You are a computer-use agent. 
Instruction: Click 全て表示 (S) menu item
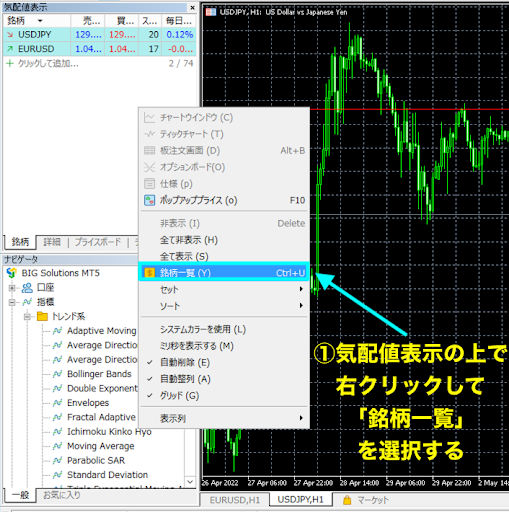click(x=224, y=256)
